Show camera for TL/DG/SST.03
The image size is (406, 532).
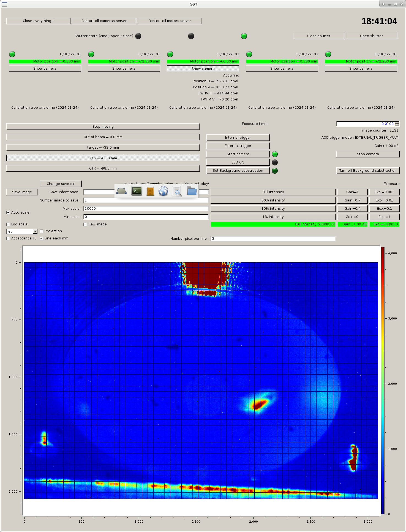282,69
